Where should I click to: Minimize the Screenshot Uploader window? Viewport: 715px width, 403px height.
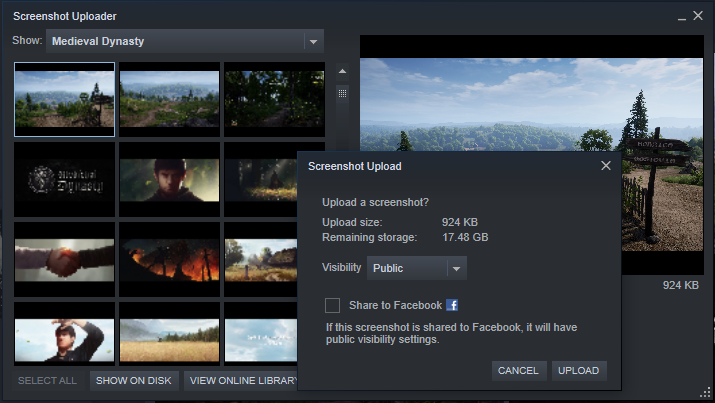[x=682, y=17]
